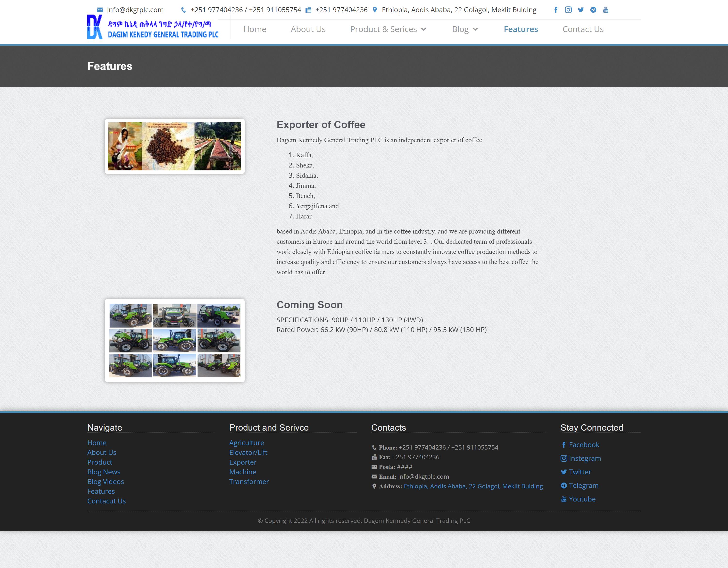The height and width of the screenshot is (568, 728).
Task: Open the Features tab in navbar
Action: pyautogui.click(x=521, y=29)
